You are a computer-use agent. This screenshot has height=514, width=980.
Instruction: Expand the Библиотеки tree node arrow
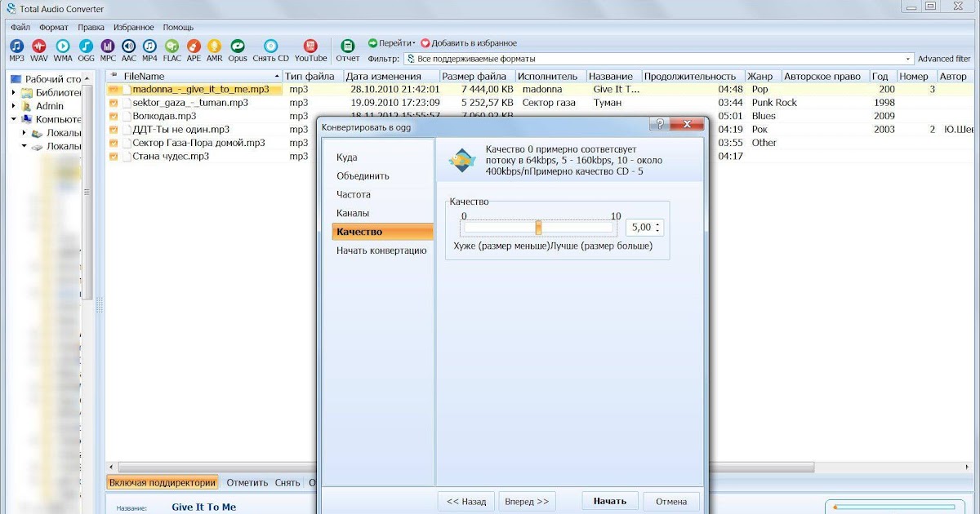click(x=14, y=93)
